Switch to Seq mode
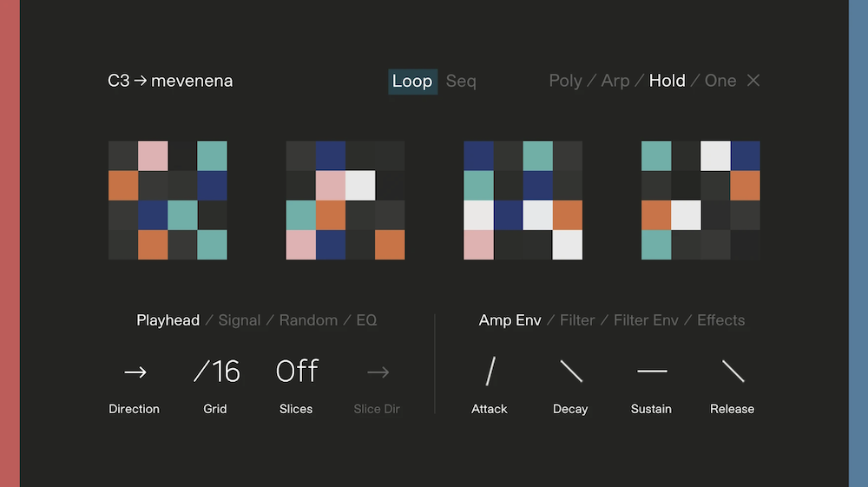Viewport: 868px width, 487px height. point(461,81)
